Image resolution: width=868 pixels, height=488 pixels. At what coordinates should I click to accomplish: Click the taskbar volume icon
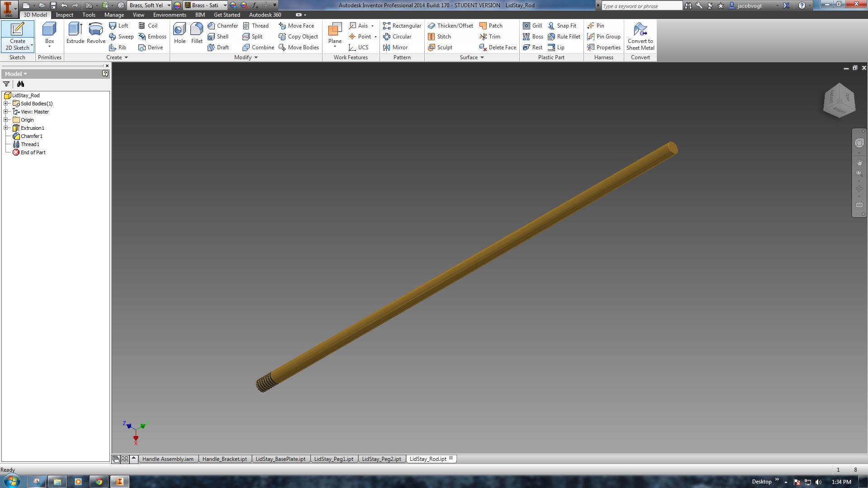818,482
